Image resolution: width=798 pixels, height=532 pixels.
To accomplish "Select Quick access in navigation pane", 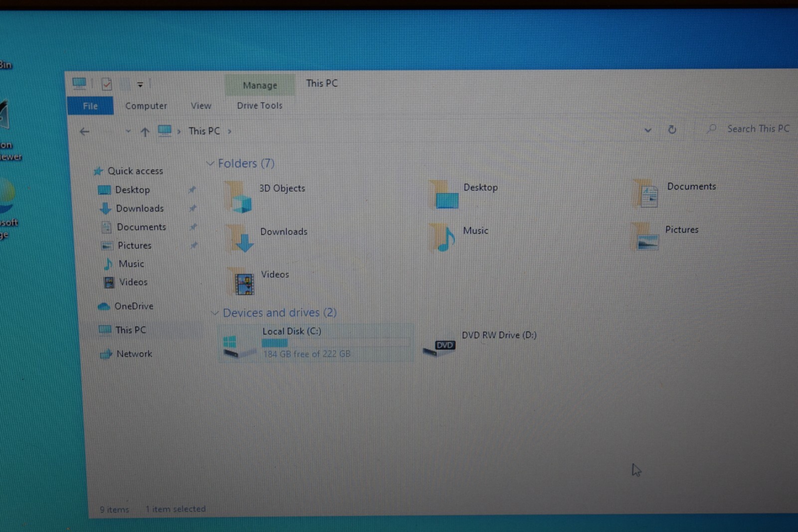I will (135, 171).
